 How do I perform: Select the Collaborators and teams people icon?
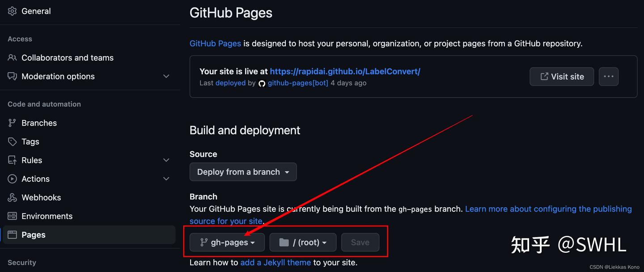12,58
